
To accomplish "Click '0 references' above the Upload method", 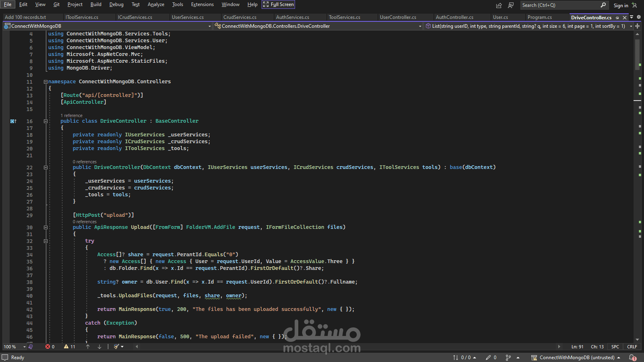I will point(85,222).
